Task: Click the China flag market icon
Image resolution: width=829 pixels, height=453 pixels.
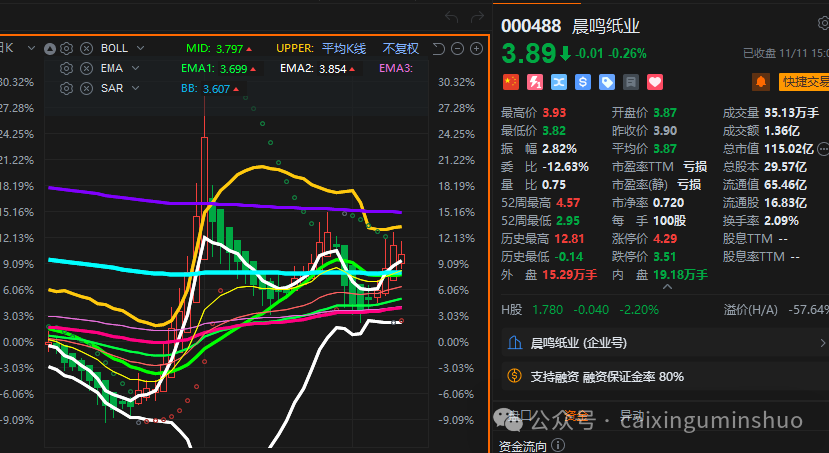Action: [511, 82]
